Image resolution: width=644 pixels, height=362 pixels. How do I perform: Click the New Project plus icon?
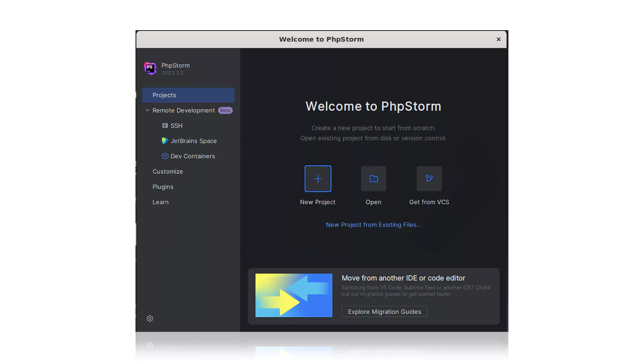point(318,179)
